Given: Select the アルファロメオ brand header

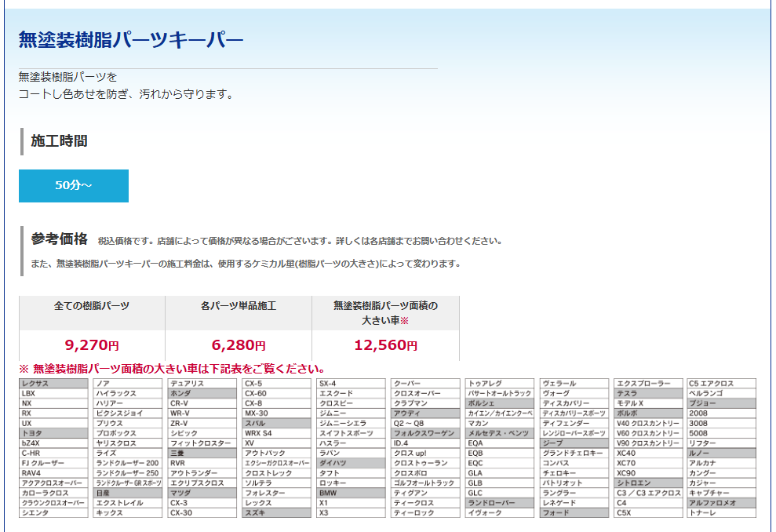Looking at the screenshot, I should click(722, 503).
